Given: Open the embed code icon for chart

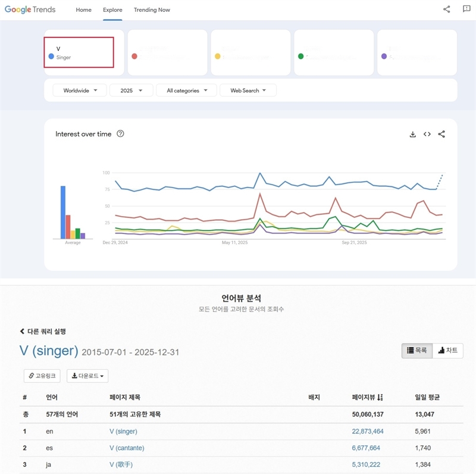Looking at the screenshot, I should 427,135.
